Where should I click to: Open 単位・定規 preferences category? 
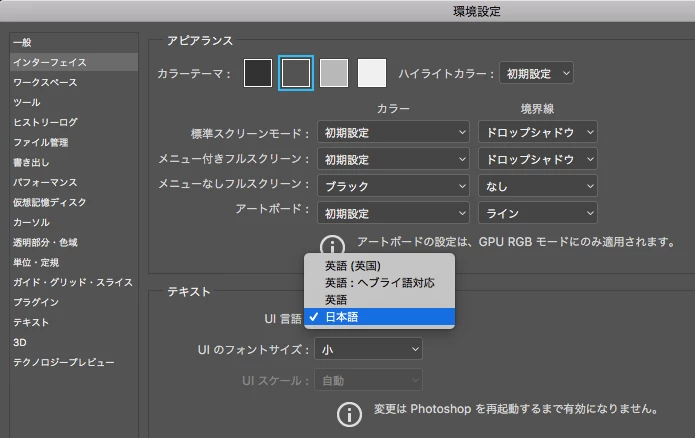[x=74, y=262]
